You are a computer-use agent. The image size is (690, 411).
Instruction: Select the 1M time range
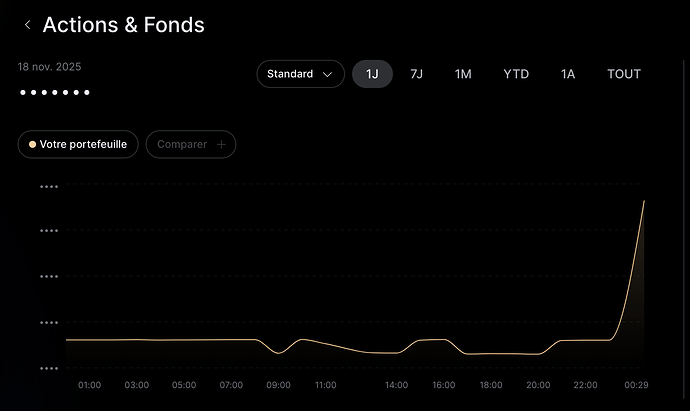click(x=463, y=74)
